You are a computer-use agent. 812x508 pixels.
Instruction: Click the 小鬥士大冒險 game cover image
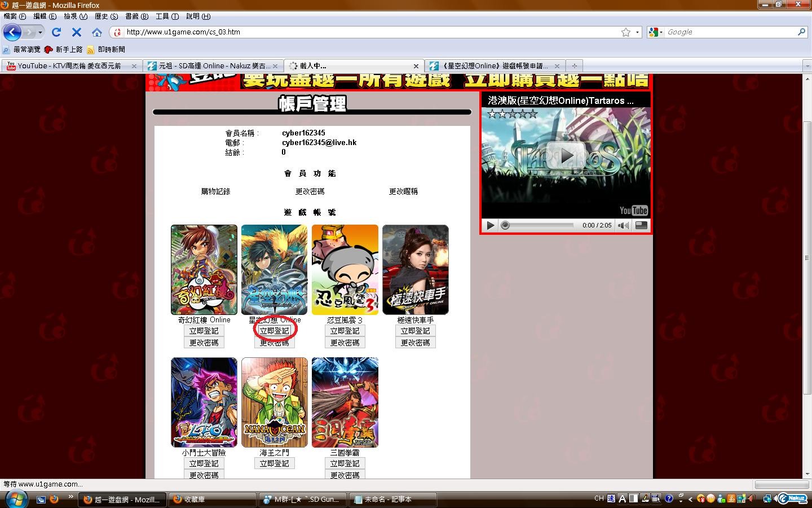coord(204,402)
